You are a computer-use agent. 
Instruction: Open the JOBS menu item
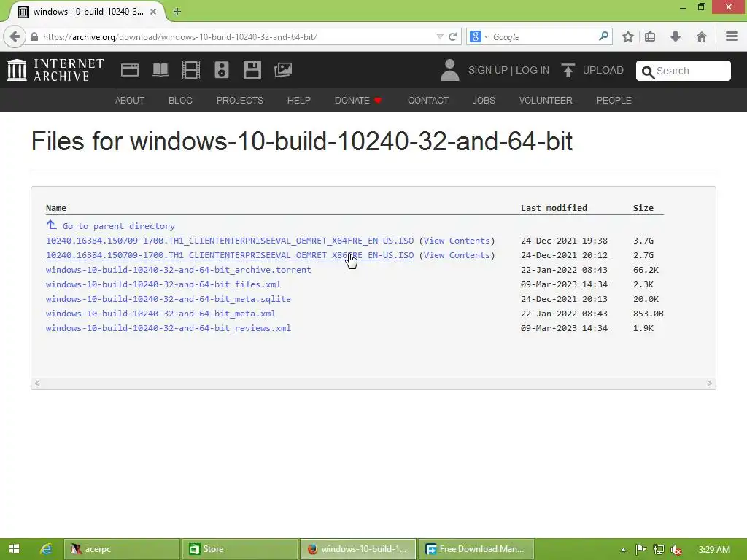click(x=484, y=101)
